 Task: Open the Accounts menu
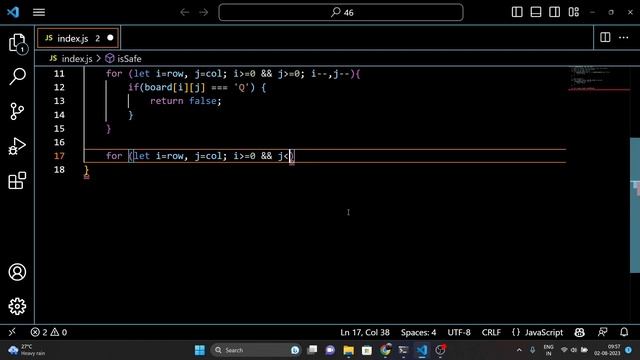(x=17, y=272)
